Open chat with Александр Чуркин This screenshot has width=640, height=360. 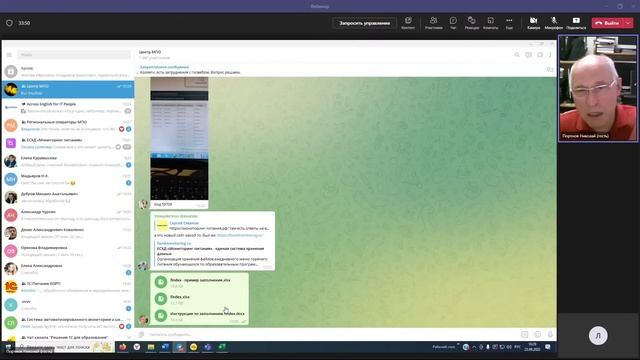click(68, 215)
